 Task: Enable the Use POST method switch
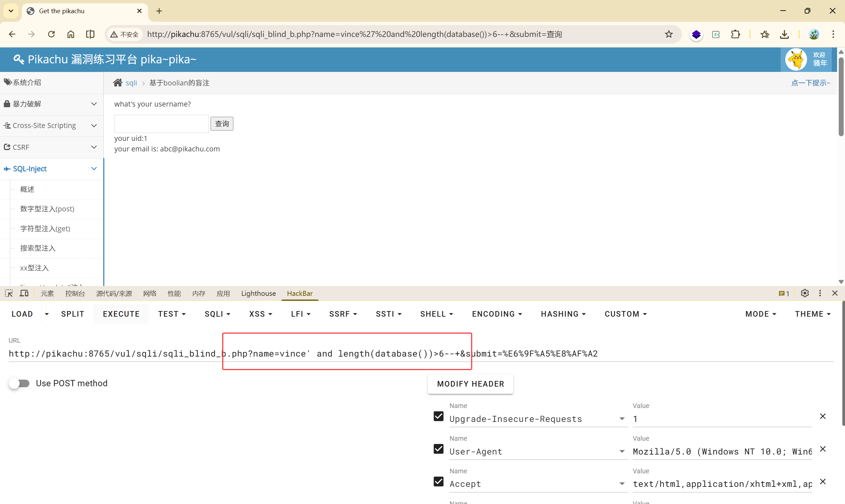click(x=19, y=383)
